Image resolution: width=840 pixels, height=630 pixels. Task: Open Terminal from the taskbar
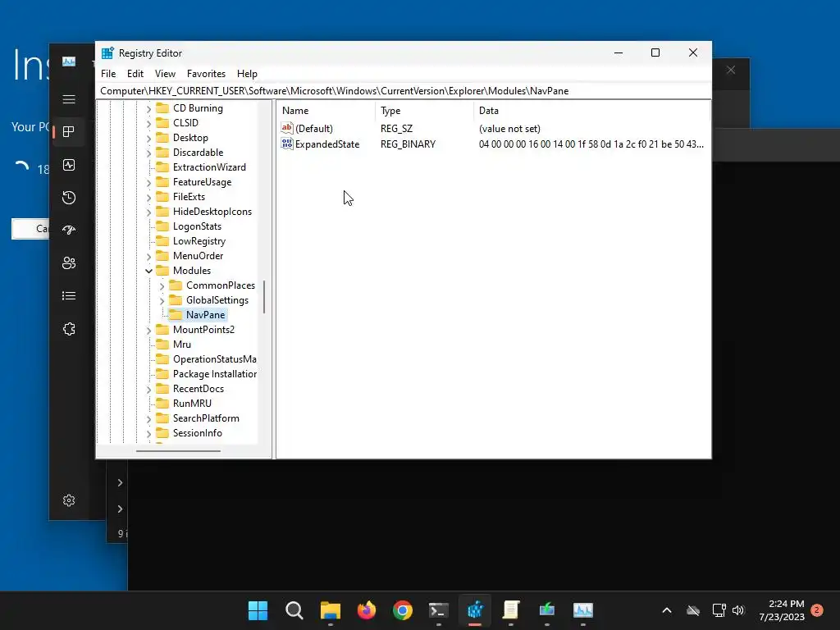(439, 610)
